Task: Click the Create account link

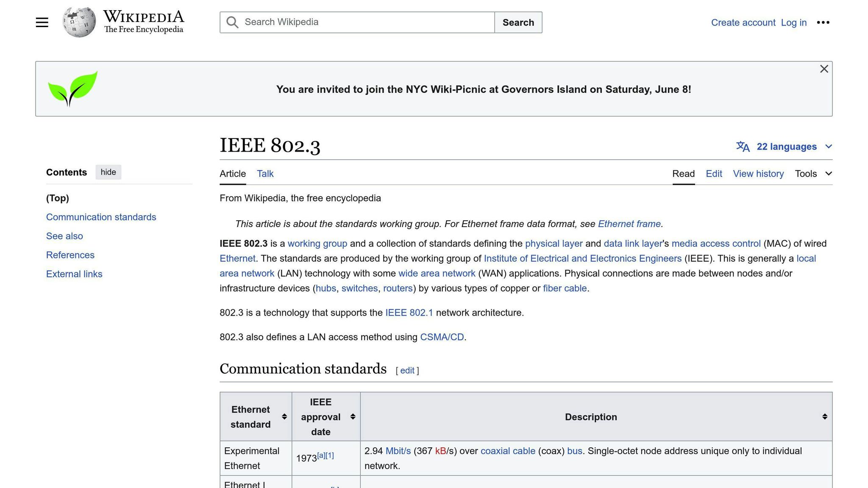Action: (x=743, y=22)
